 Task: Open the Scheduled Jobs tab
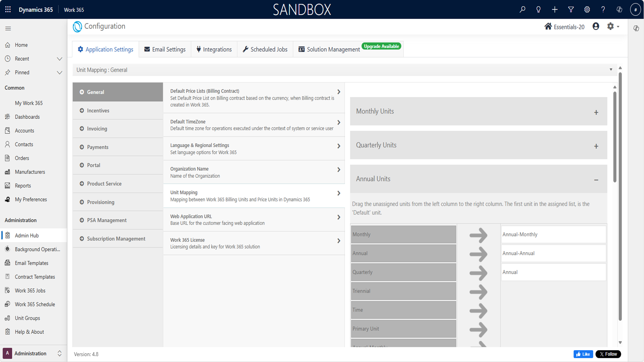click(x=265, y=49)
